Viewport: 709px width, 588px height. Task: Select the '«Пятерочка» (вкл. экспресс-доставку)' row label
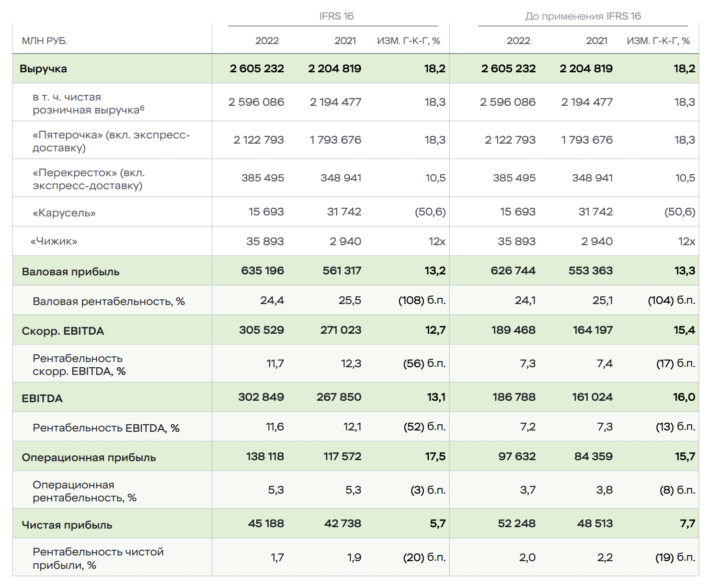[111, 141]
